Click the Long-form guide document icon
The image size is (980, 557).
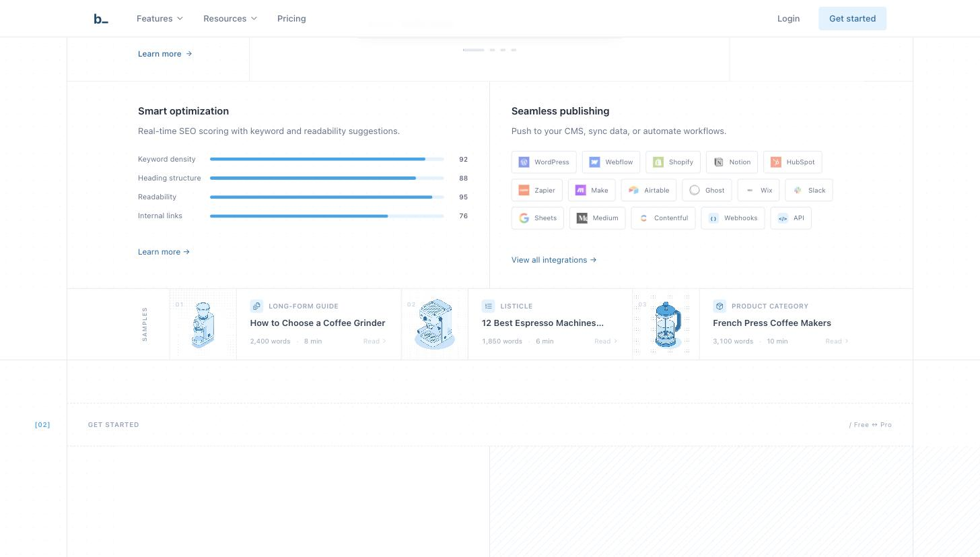point(256,306)
